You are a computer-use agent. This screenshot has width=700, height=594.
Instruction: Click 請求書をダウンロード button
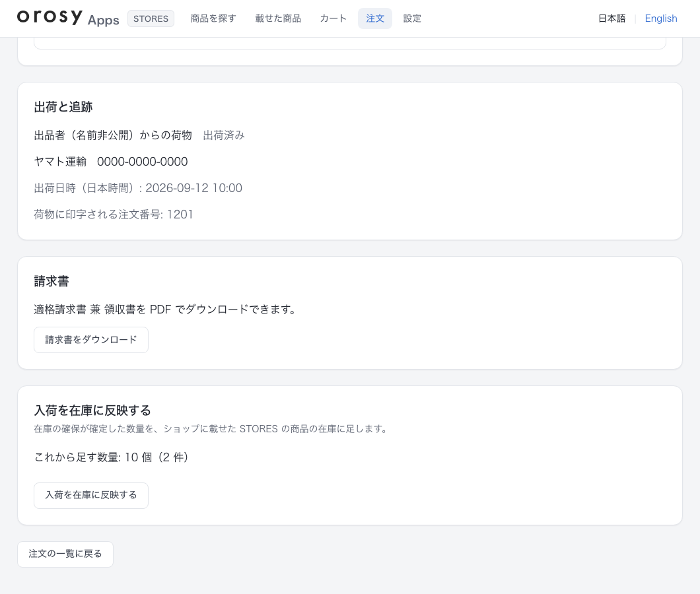point(91,340)
